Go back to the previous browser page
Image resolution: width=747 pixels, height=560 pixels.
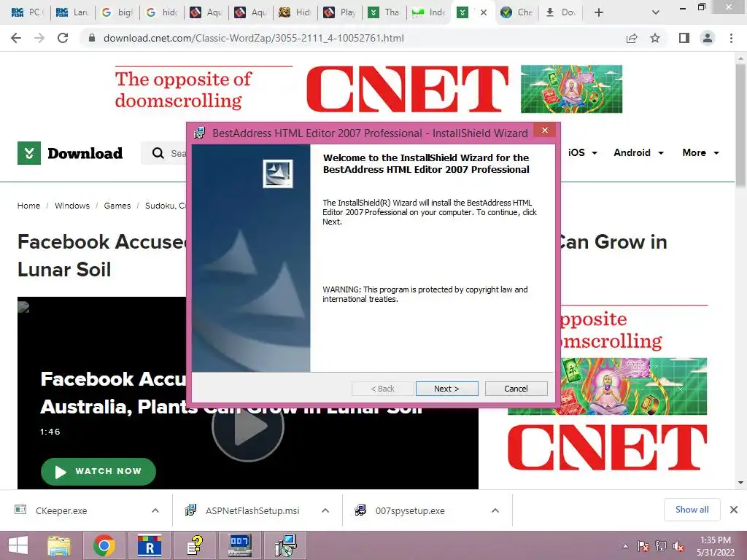[x=16, y=38]
